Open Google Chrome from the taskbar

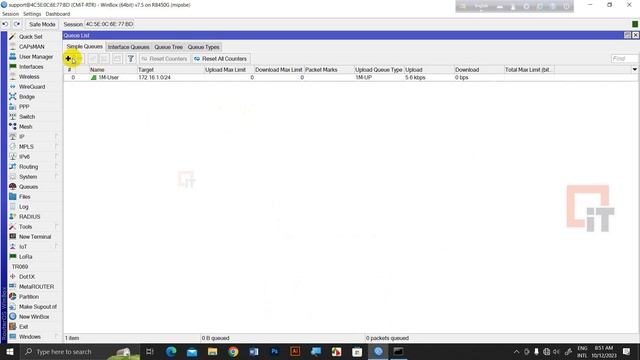click(x=233, y=351)
